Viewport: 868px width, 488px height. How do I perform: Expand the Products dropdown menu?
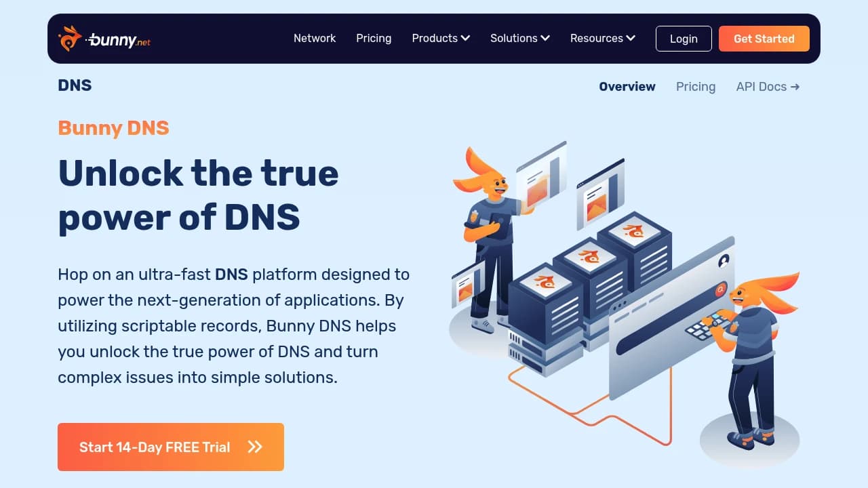[x=441, y=38]
